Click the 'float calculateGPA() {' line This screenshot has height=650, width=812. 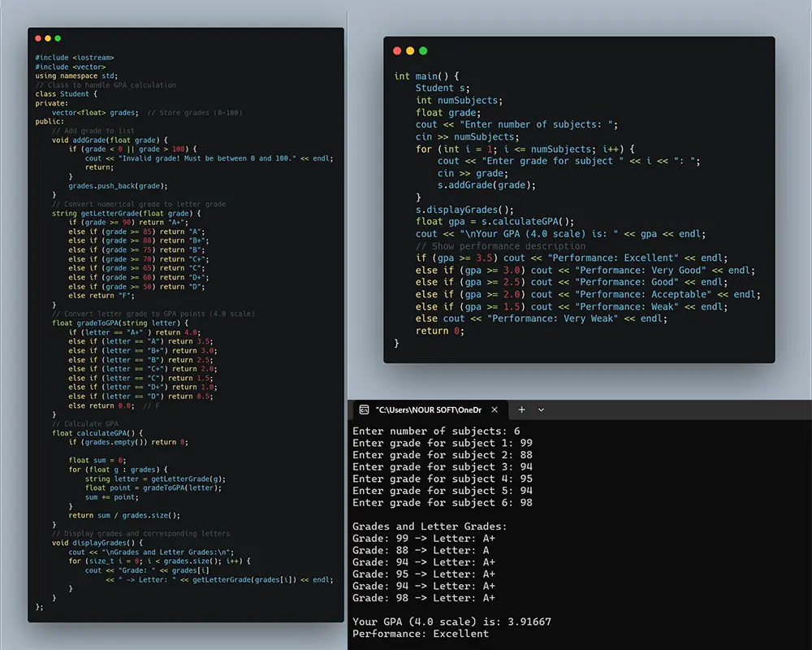point(97,433)
